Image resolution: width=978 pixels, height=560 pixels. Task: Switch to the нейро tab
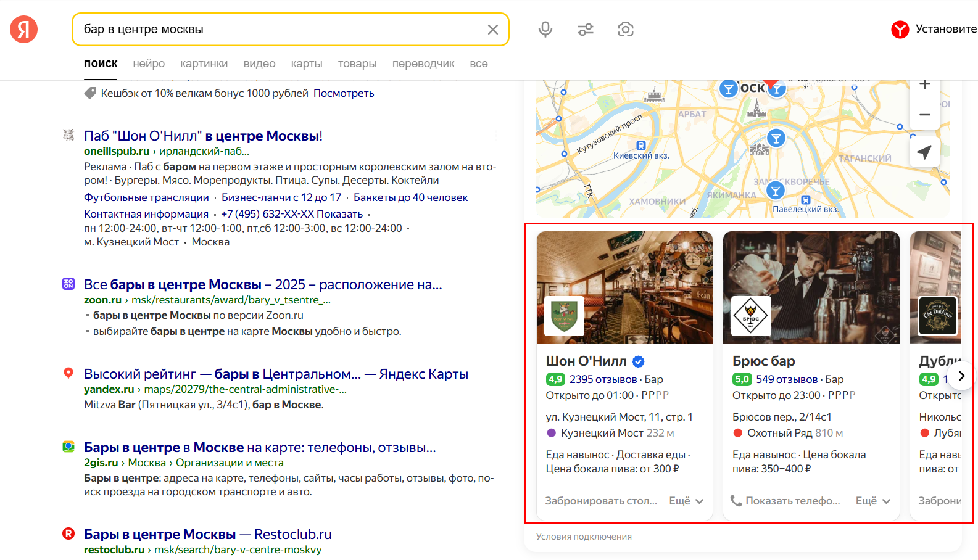[x=149, y=64]
